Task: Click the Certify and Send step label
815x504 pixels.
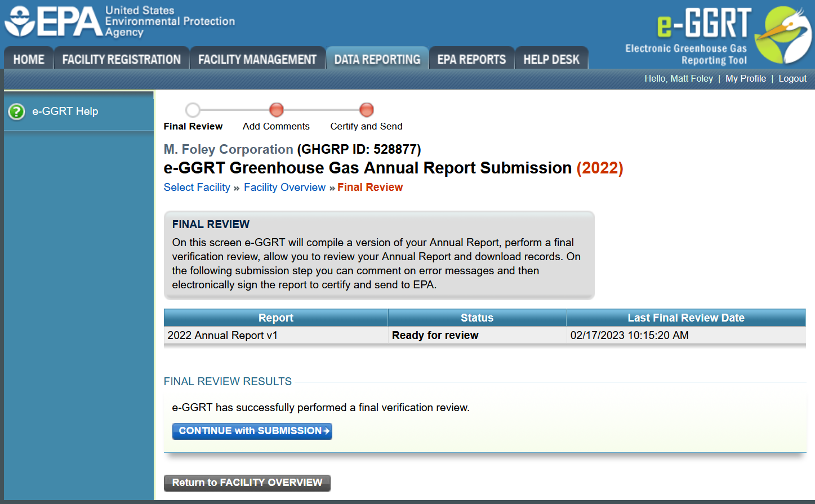Action: (x=366, y=126)
